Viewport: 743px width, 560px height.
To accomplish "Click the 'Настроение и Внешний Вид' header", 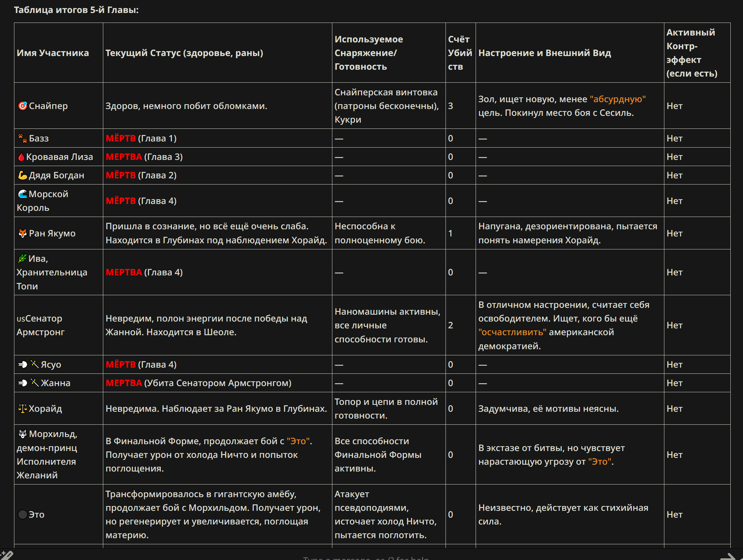I will 570,53.
